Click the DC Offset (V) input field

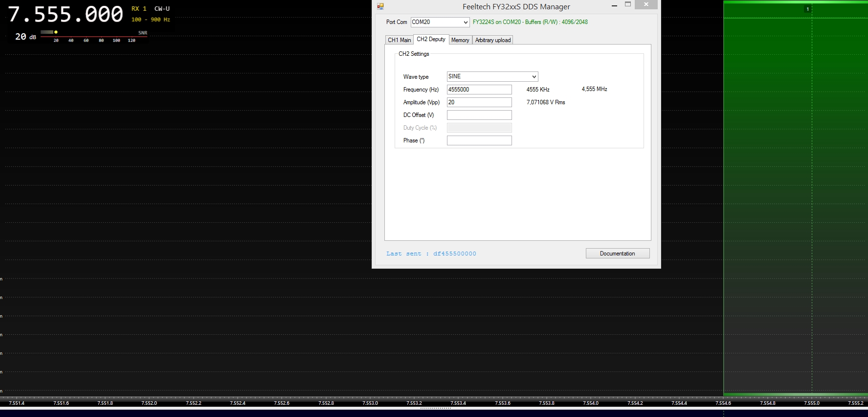click(x=479, y=115)
